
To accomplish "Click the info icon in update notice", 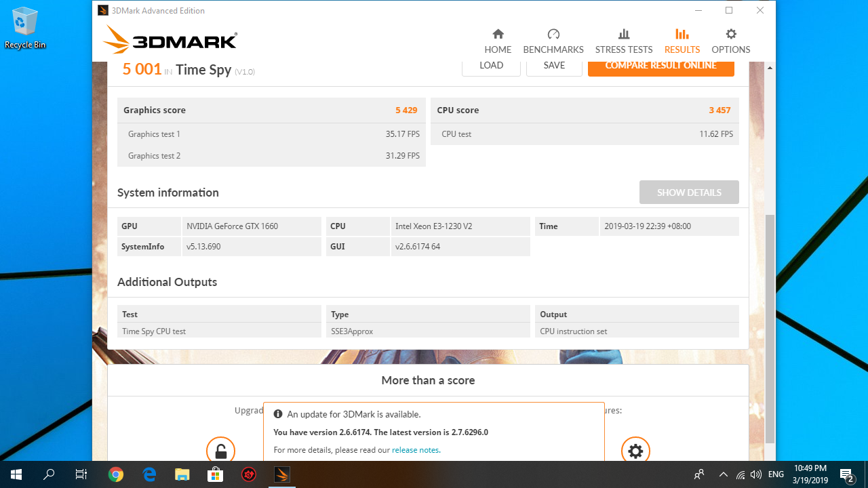I will coord(278,414).
